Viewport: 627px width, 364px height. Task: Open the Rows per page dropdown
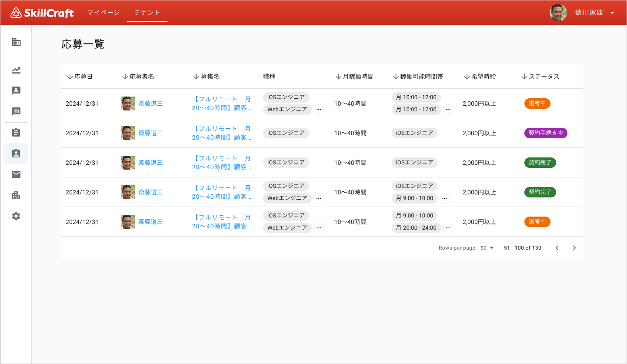pyautogui.click(x=487, y=248)
